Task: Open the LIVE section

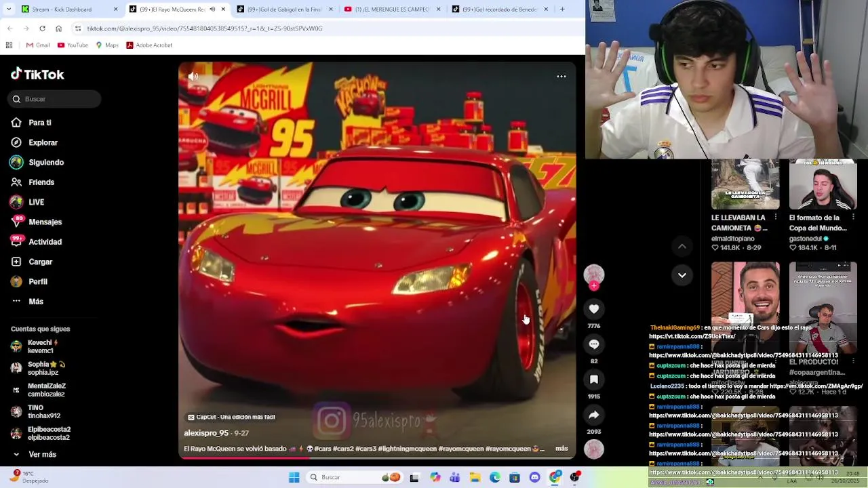Action: click(x=36, y=202)
